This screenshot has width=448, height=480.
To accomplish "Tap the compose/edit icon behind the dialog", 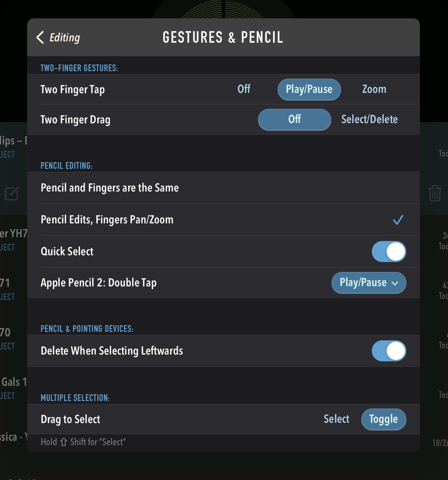I will pos(12,193).
